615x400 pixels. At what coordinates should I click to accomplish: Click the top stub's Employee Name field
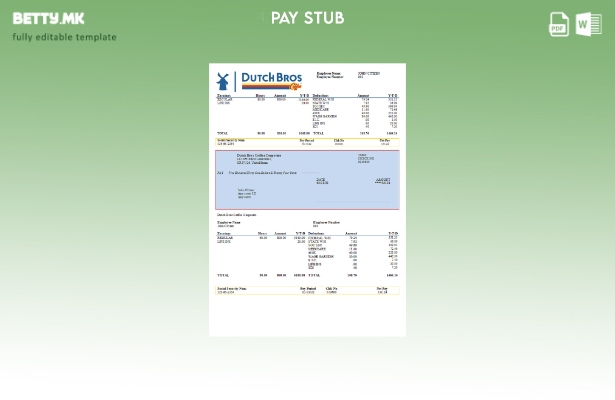(x=329, y=73)
